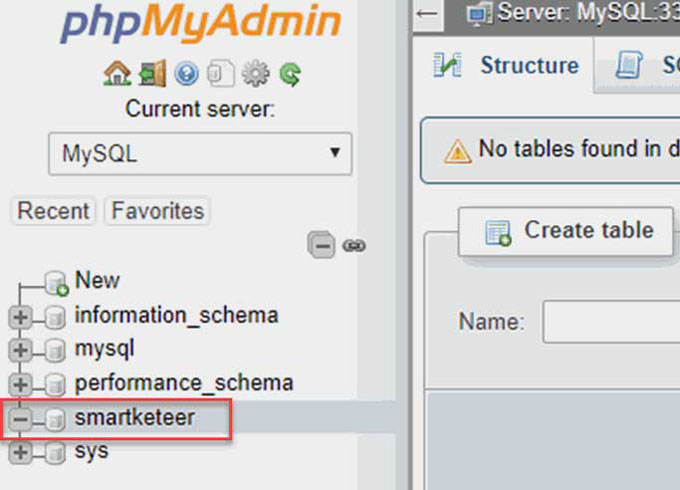Toggle link with main panel chain icon
This screenshot has height=490, width=680.
tap(354, 246)
